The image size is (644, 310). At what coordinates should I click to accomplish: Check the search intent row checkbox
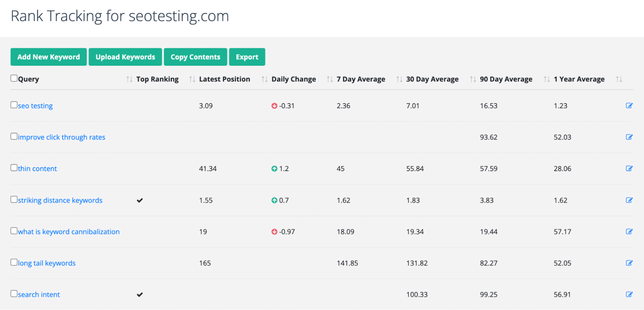pyautogui.click(x=14, y=294)
